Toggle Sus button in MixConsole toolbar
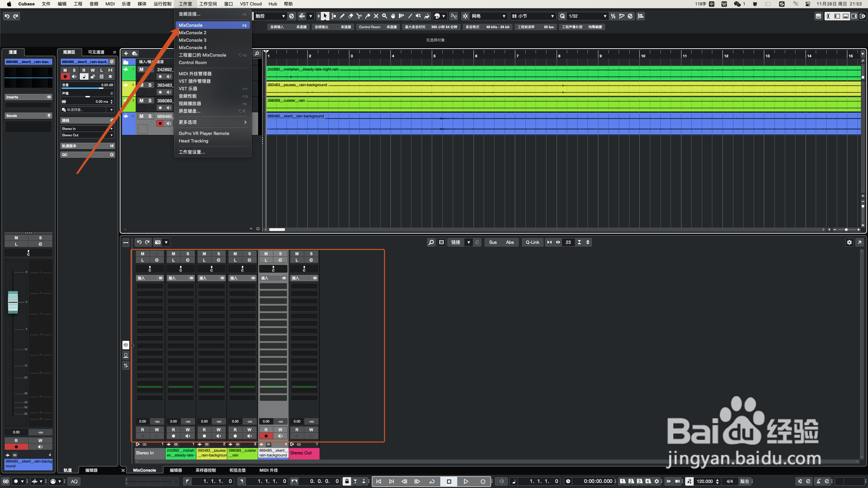Viewport: 868px width, 488px height. 493,242
